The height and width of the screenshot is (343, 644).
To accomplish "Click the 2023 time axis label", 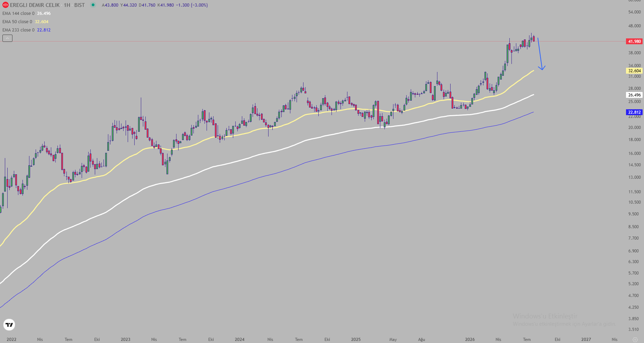I will point(126,340).
